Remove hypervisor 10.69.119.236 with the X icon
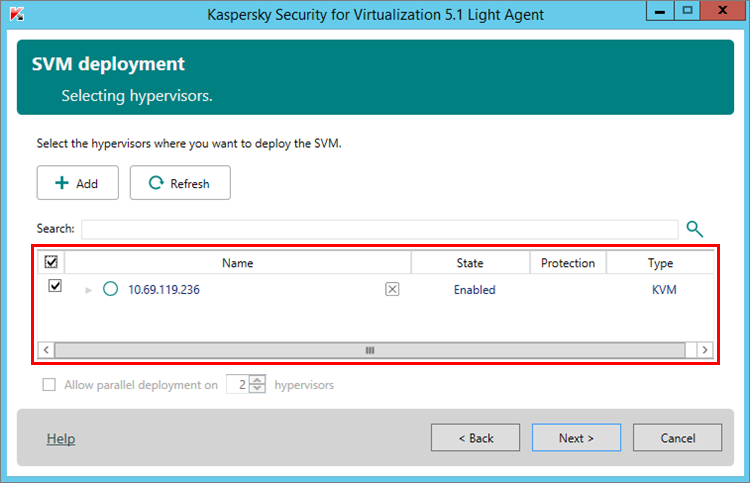Image resolution: width=750 pixels, height=483 pixels. 392,289
